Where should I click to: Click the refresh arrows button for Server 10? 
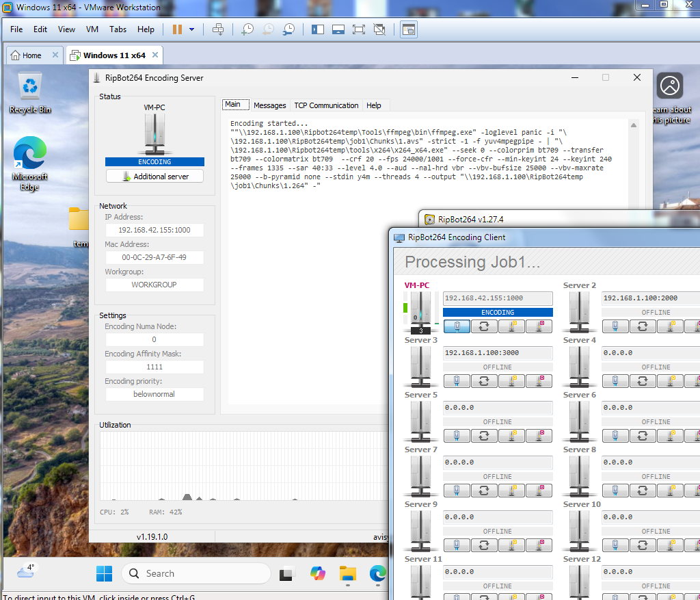click(643, 545)
